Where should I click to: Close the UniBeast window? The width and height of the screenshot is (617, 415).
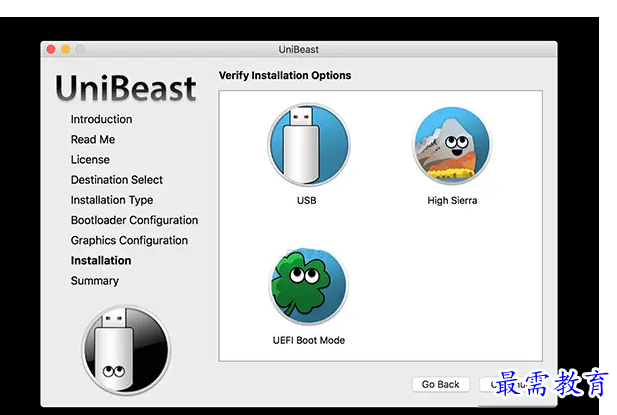tap(51, 49)
